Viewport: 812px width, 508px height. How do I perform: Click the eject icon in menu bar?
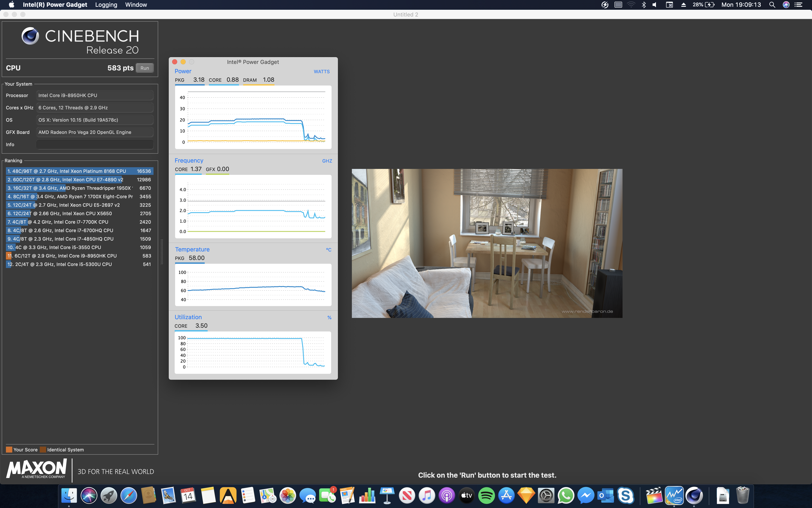(683, 5)
